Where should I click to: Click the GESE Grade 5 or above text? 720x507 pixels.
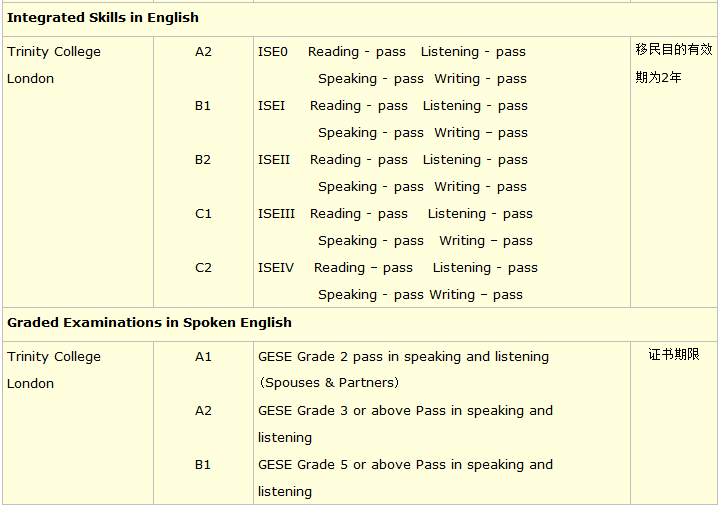(405, 465)
